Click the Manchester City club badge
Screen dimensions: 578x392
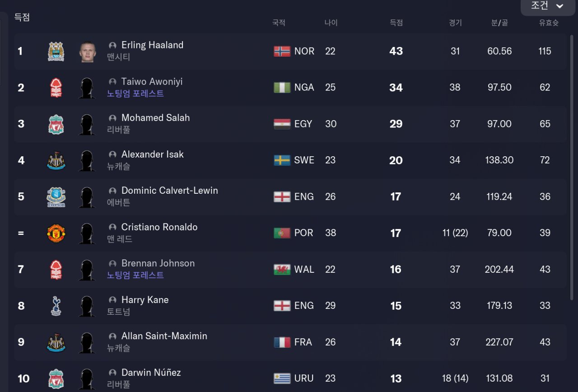[x=56, y=51]
